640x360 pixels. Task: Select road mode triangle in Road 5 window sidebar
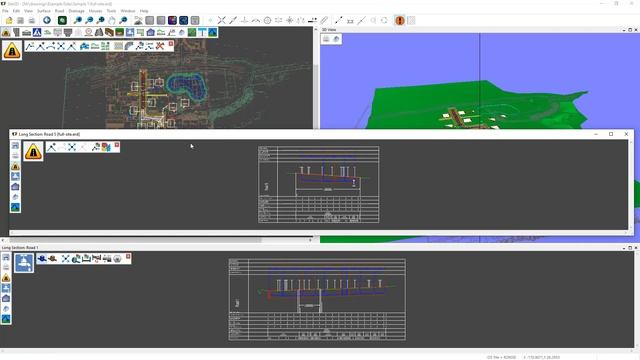[15, 166]
